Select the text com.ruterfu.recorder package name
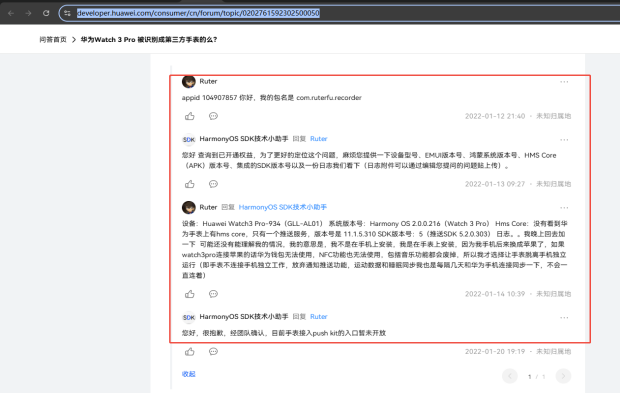This screenshot has width=621, height=394. click(329, 97)
